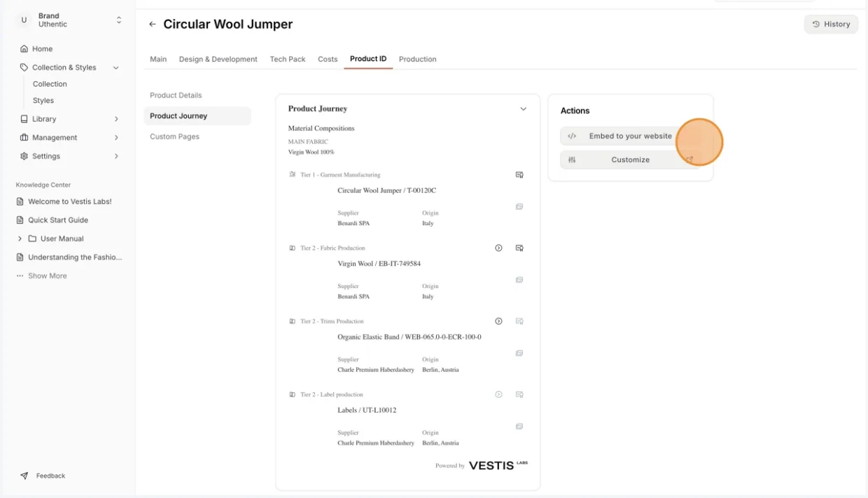
Task: Click the certificate icon for Tier 1 Garment Manufacturing
Action: tap(519, 175)
